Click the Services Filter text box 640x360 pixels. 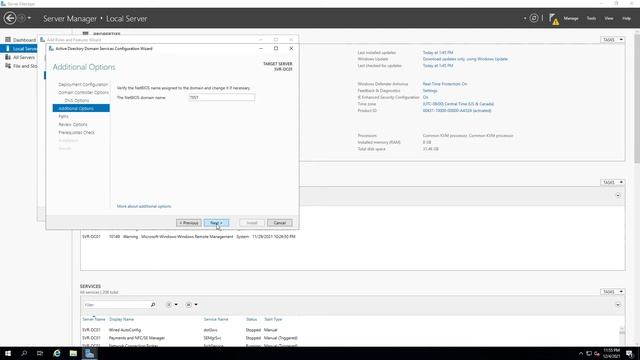click(116, 305)
